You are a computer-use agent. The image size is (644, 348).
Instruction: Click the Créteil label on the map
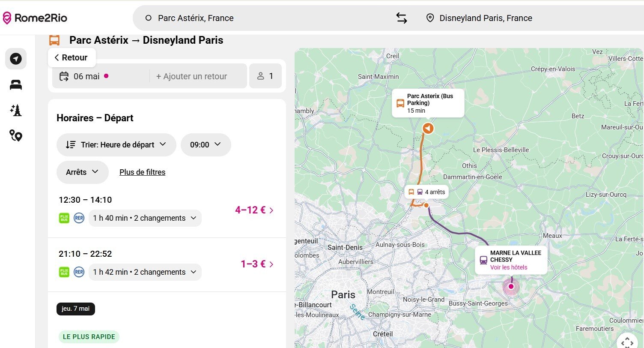coord(383,334)
